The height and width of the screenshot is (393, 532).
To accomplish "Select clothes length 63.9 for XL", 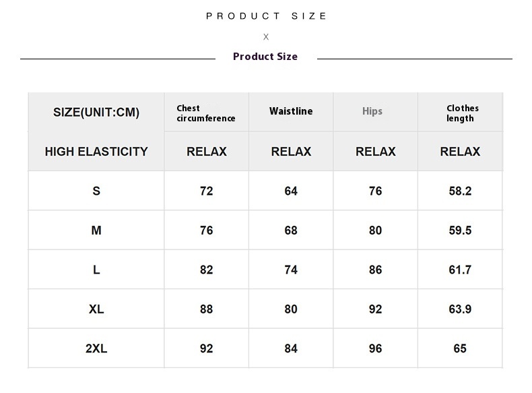I will pos(460,309).
